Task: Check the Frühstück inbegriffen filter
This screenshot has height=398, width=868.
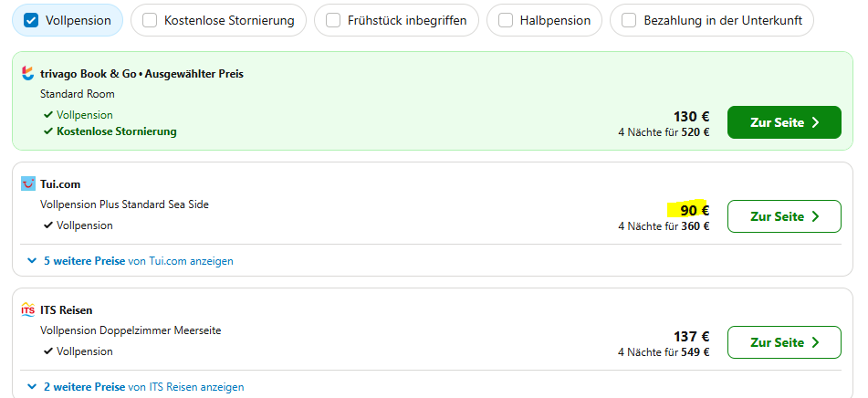Action: [333, 20]
